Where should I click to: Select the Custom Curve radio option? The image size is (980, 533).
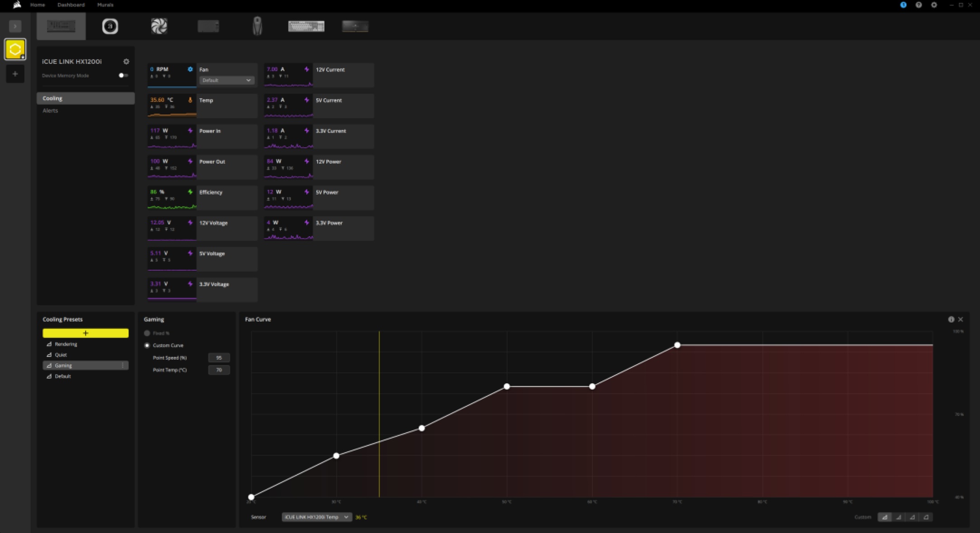pos(147,345)
